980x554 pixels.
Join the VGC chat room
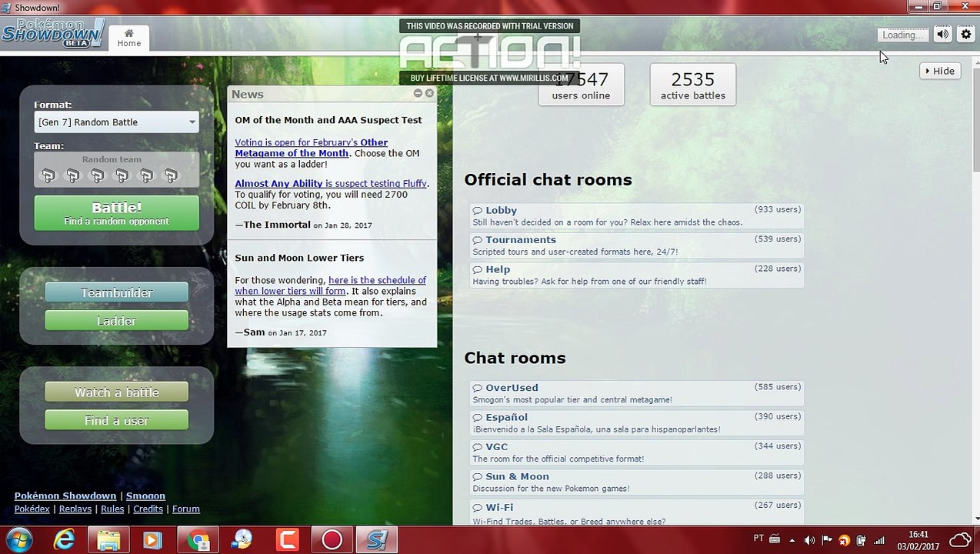click(x=636, y=452)
